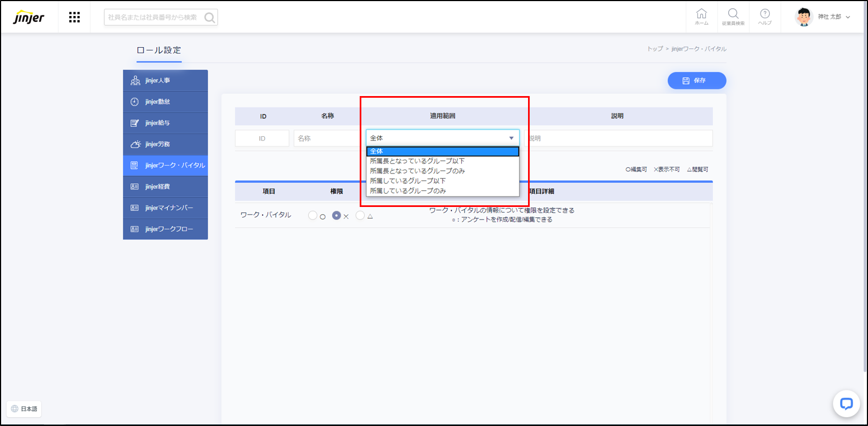
Task: Open the Help question mark icon
Action: coord(765,16)
